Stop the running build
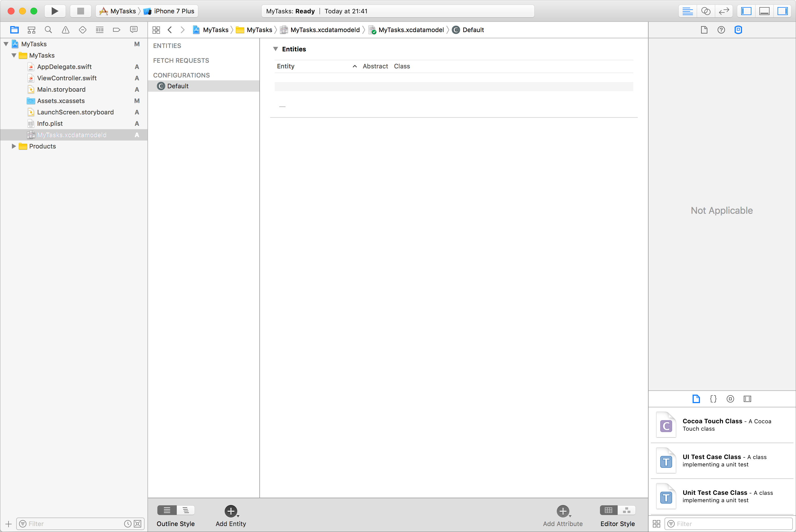Viewport: 796px width, 532px height. tap(80, 11)
